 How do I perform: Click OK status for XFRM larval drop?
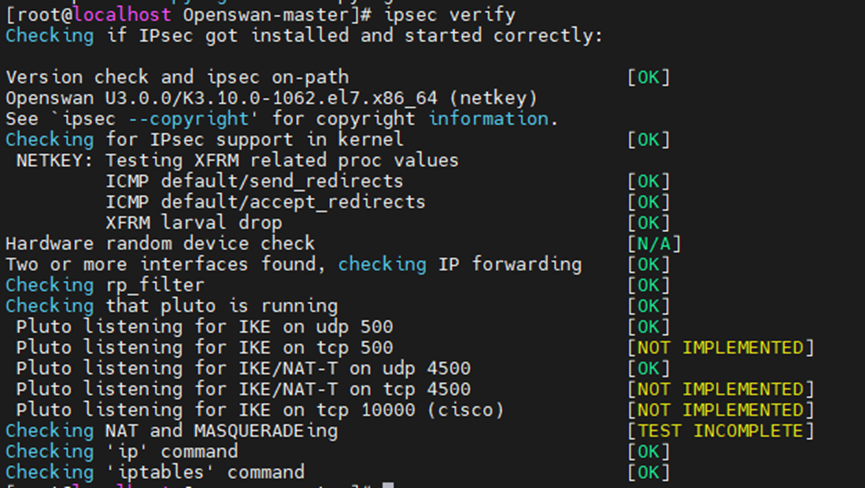[649, 223]
